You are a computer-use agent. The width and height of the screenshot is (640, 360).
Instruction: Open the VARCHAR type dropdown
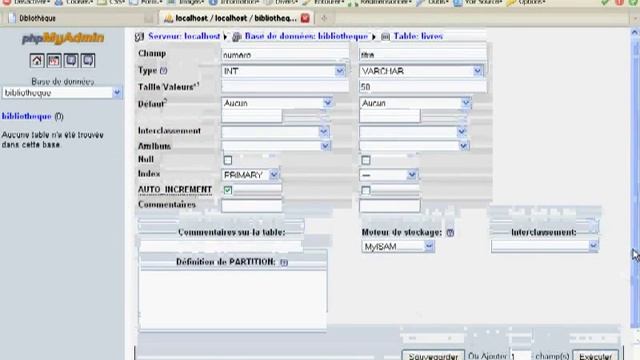[x=422, y=71]
